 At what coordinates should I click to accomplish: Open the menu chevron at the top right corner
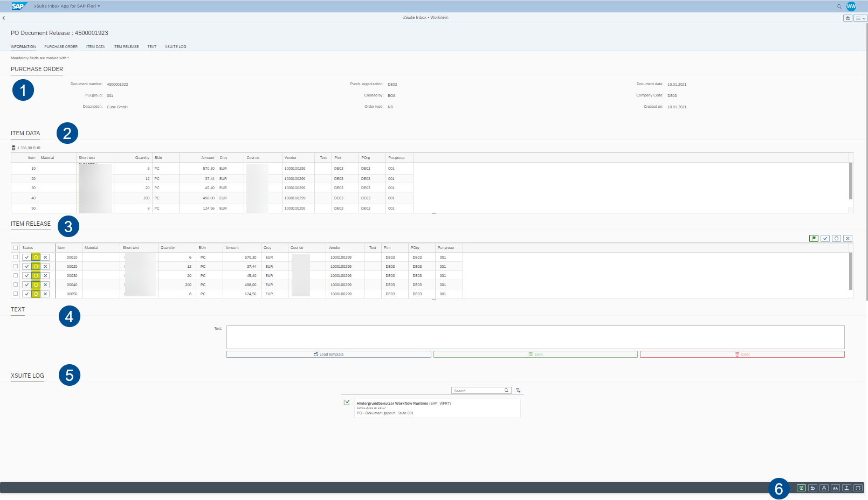862,18
